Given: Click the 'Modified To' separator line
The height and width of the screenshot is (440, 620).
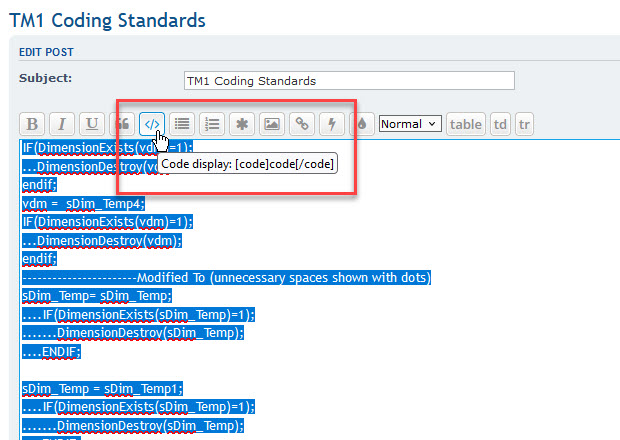Looking at the screenshot, I should click(x=226, y=278).
